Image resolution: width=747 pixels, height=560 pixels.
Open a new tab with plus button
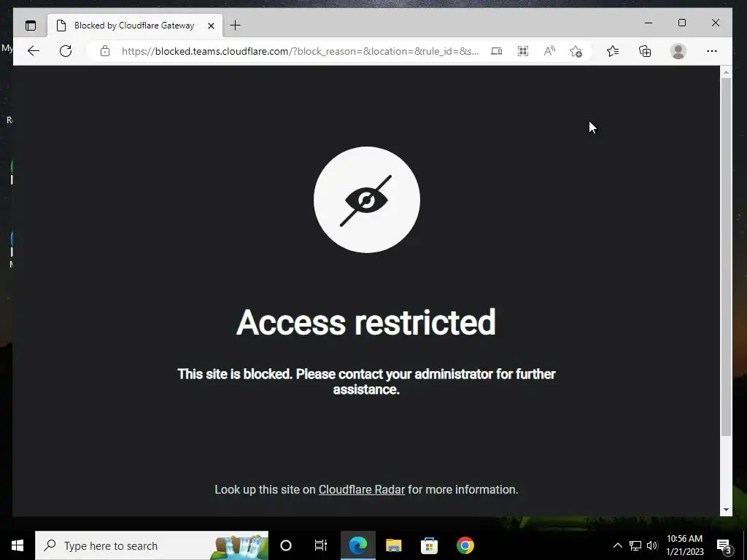pyautogui.click(x=236, y=26)
